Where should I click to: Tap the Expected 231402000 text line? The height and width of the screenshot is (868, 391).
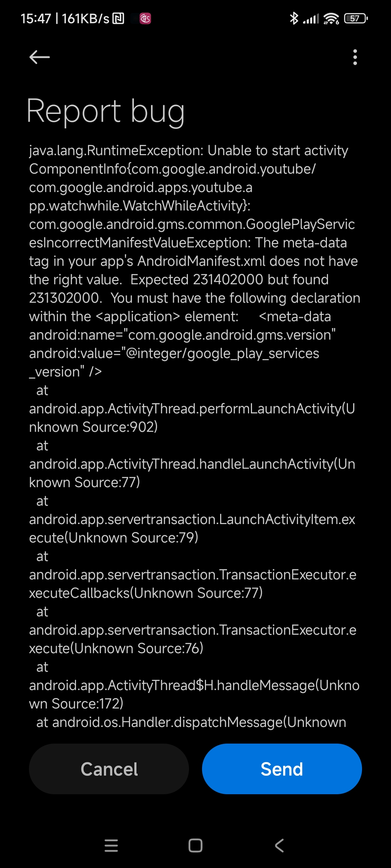(179, 280)
